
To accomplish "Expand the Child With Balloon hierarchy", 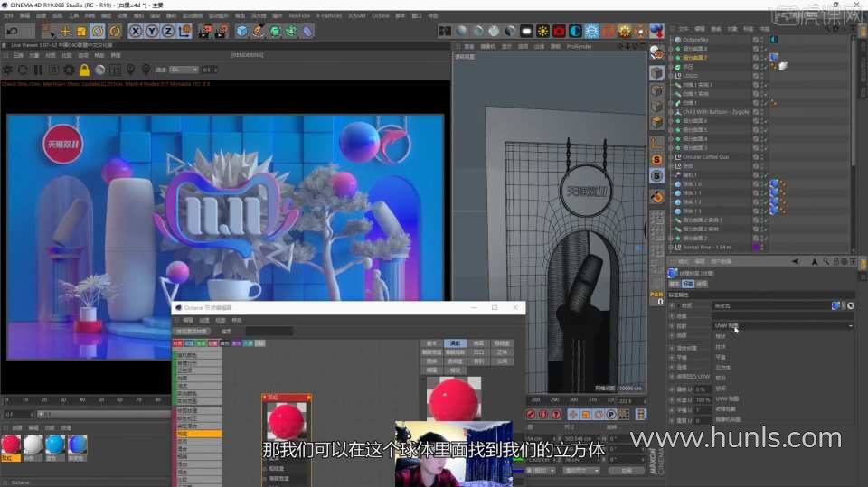I will point(671,112).
